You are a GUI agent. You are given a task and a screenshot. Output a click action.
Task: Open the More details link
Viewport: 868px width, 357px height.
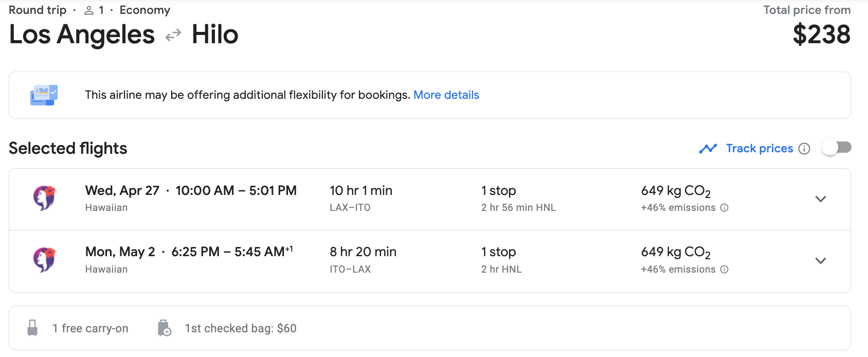(x=446, y=95)
